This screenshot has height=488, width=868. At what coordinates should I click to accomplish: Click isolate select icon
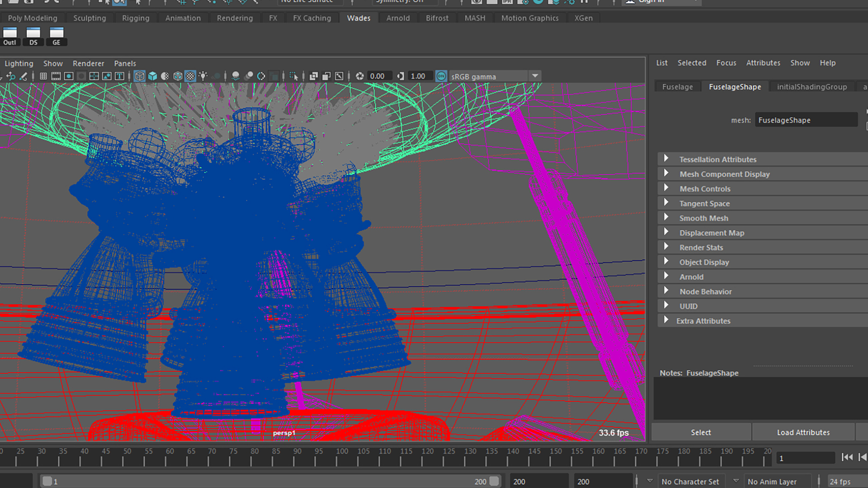click(x=293, y=76)
